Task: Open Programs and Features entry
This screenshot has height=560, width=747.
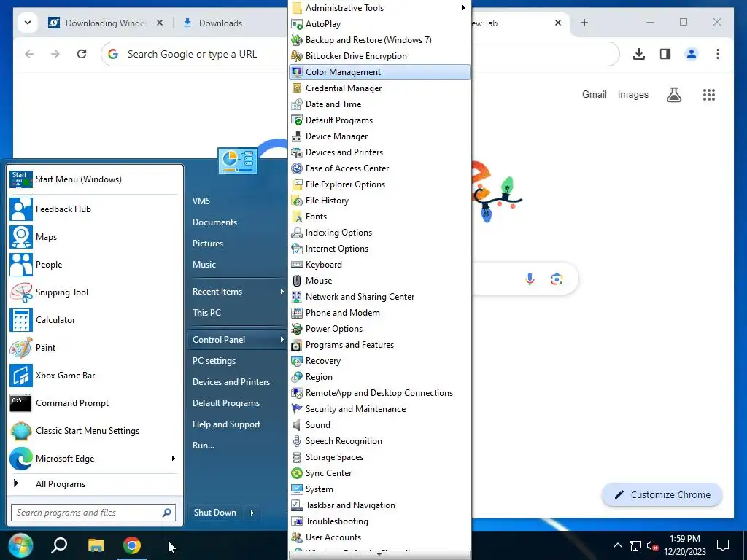Action: pos(379,345)
